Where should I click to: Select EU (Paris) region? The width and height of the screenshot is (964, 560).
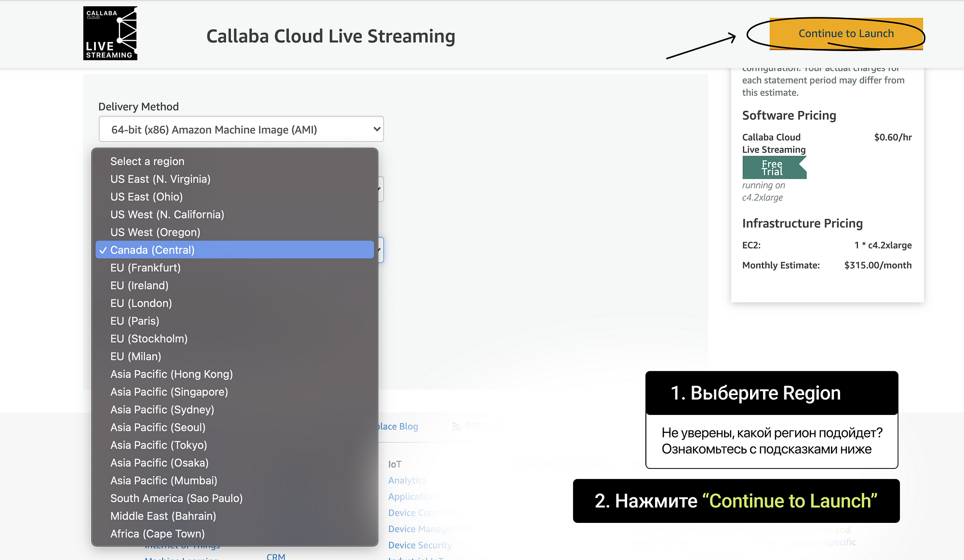point(235,321)
